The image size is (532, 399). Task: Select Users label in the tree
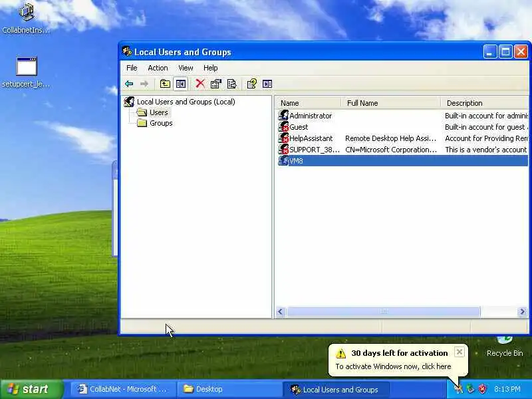click(159, 112)
